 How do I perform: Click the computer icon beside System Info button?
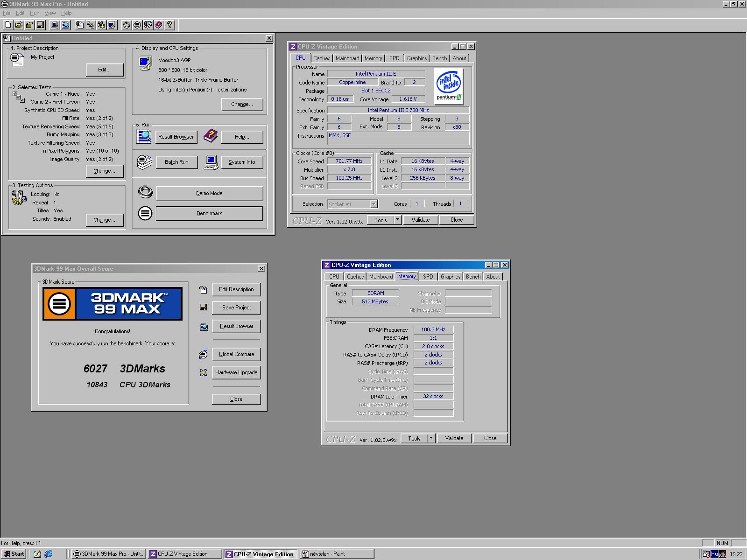coord(211,162)
